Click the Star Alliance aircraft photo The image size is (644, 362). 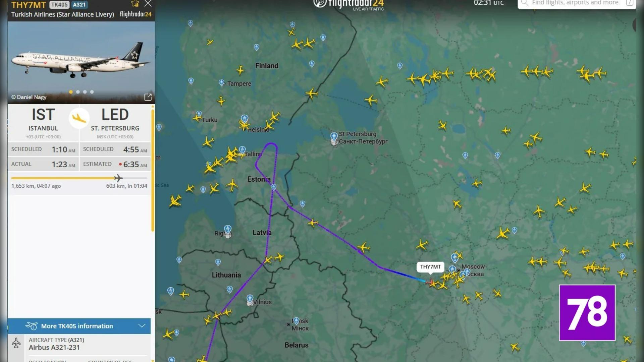pyautogui.click(x=81, y=60)
